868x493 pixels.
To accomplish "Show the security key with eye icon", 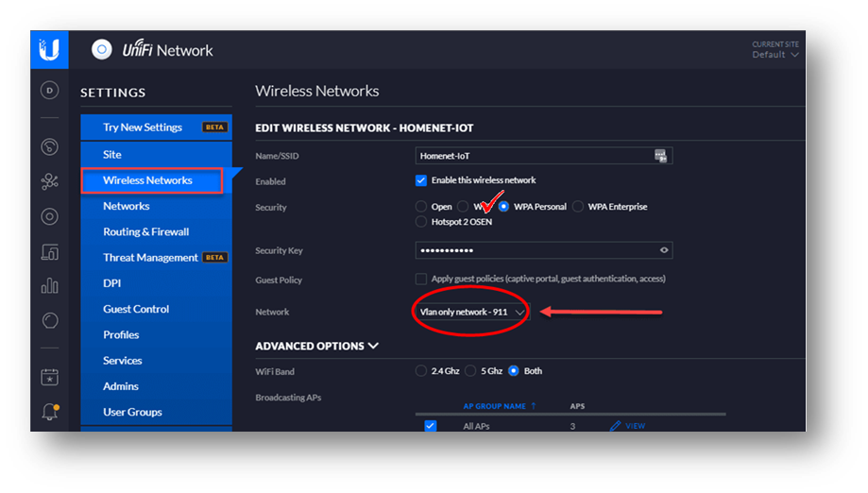I will [x=664, y=250].
